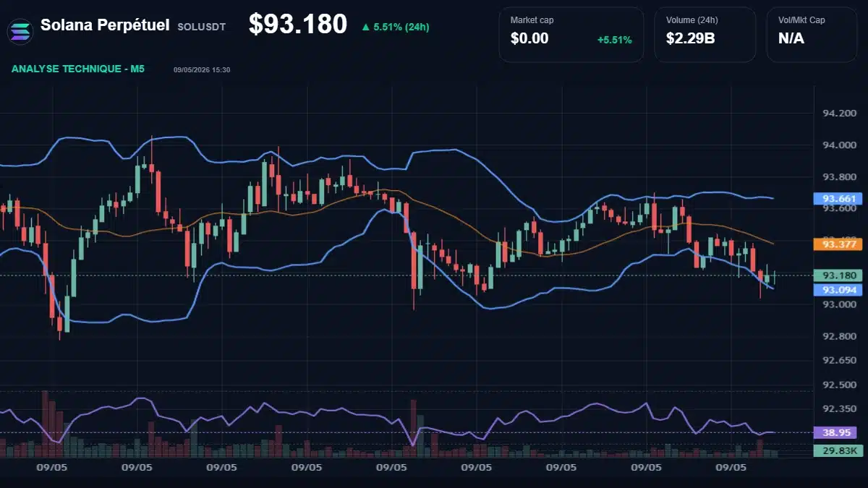This screenshot has height=488, width=868.
Task: Click the 92.350 price axis label
Action: (x=840, y=408)
